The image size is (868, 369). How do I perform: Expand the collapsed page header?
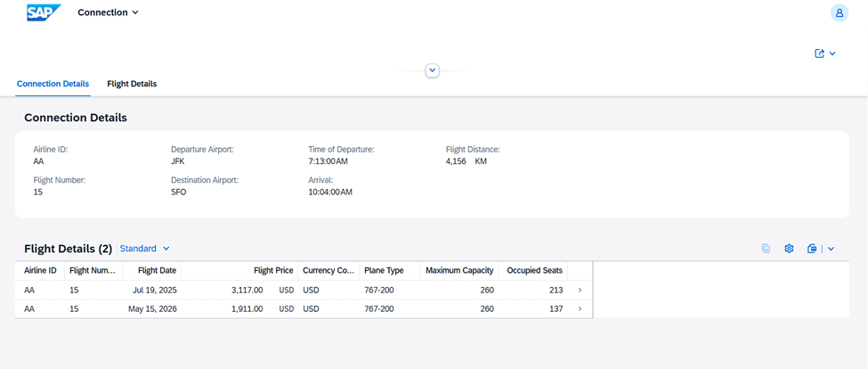[433, 70]
